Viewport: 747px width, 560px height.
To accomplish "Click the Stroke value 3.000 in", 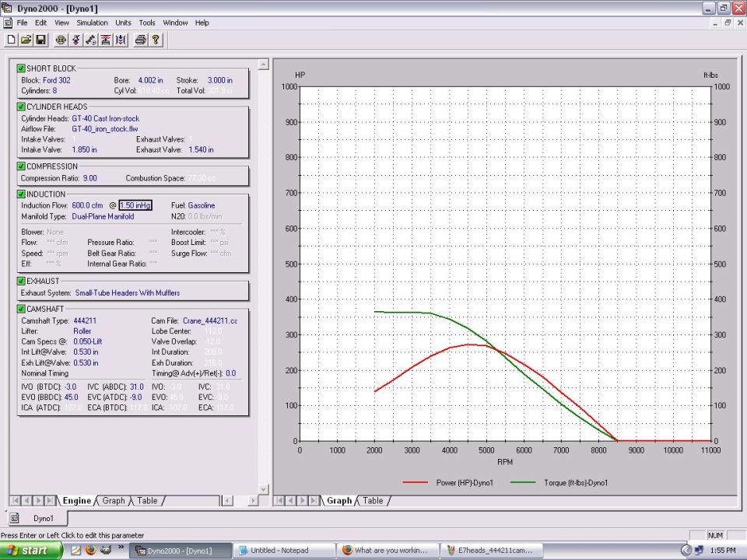I will pyautogui.click(x=220, y=80).
